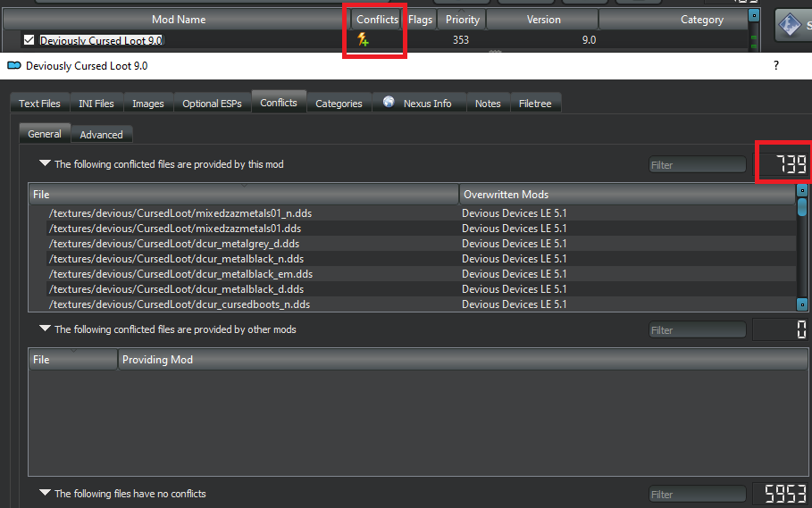Sort by File header in this-mod table

tap(243, 195)
